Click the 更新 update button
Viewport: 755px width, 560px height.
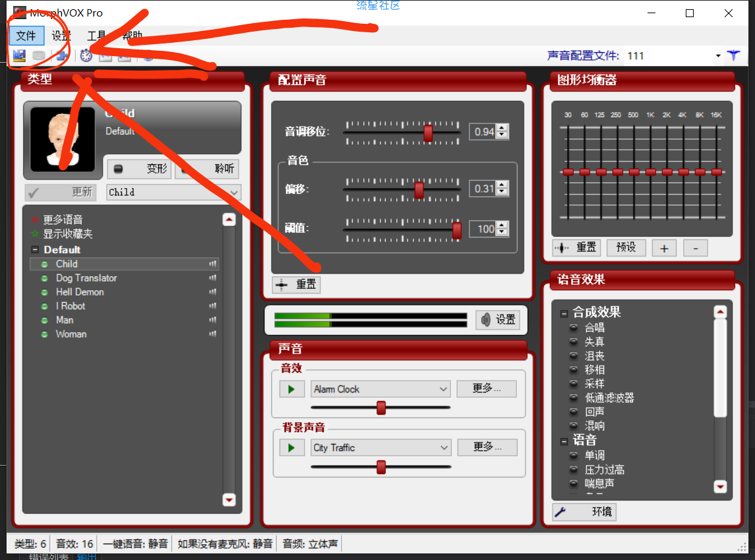[x=61, y=192]
